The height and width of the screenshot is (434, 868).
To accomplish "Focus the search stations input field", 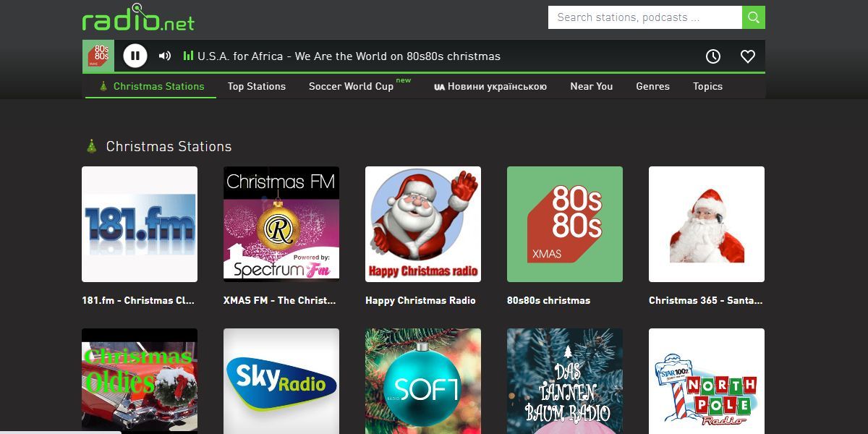I will point(645,17).
